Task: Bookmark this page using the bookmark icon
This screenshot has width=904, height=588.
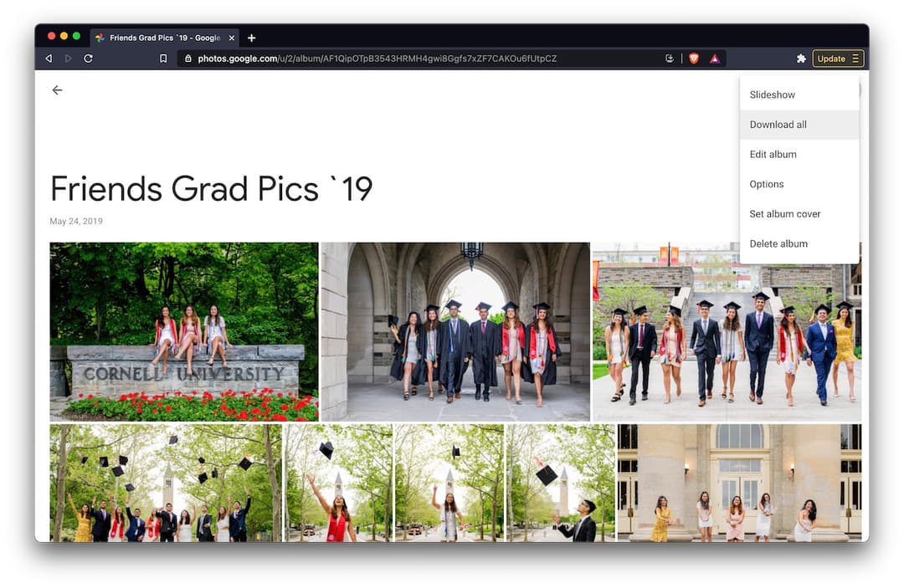Action: coord(162,59)
